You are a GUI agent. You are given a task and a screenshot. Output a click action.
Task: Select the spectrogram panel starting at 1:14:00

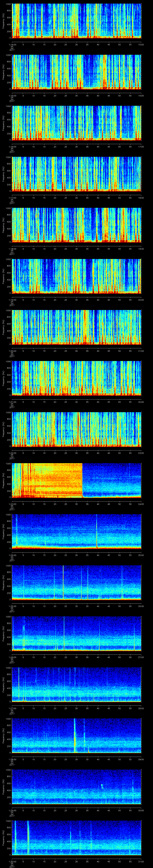77,20
